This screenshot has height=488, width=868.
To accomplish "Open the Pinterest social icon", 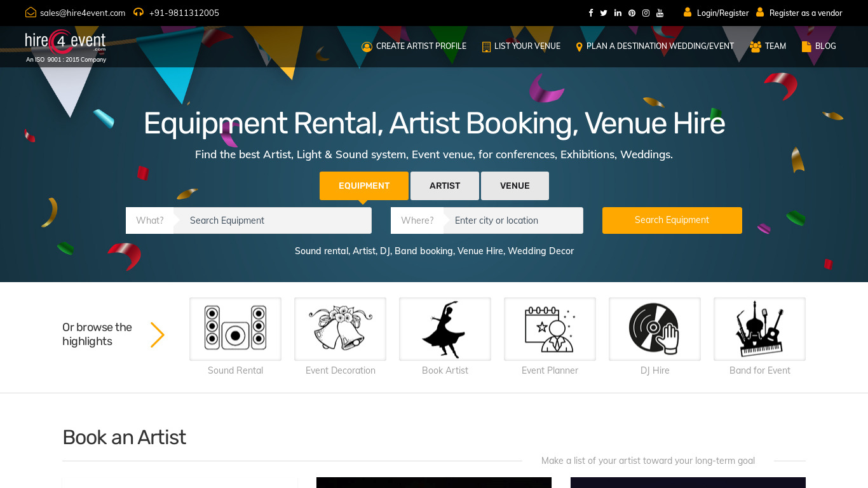I will [x=632, y=13].
